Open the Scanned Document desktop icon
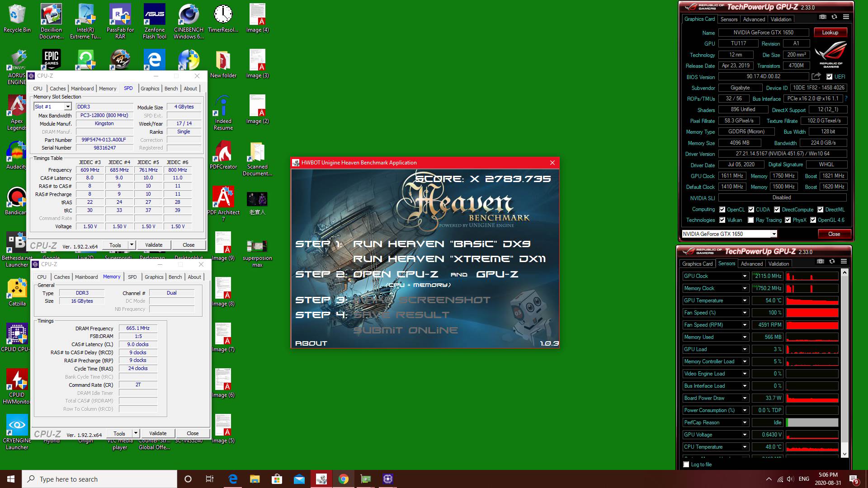This screenshot has width=868, height=488. tap(257, 159)
